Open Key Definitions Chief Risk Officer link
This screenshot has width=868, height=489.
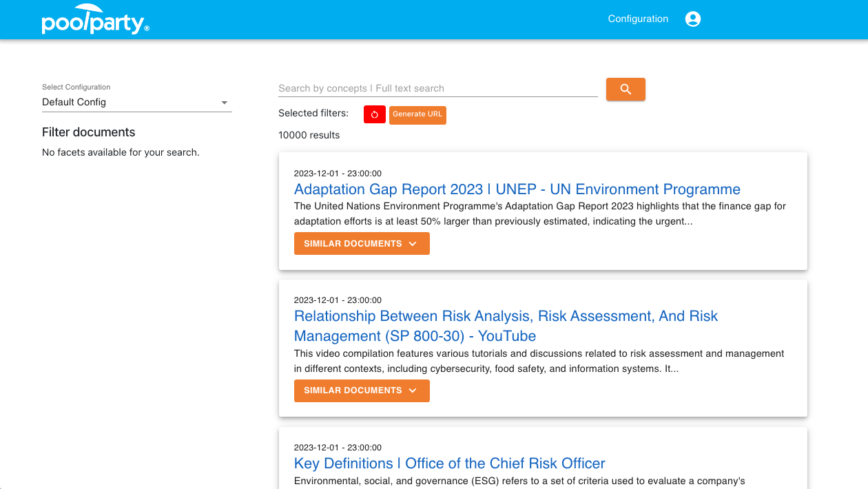tap(449, 464)
